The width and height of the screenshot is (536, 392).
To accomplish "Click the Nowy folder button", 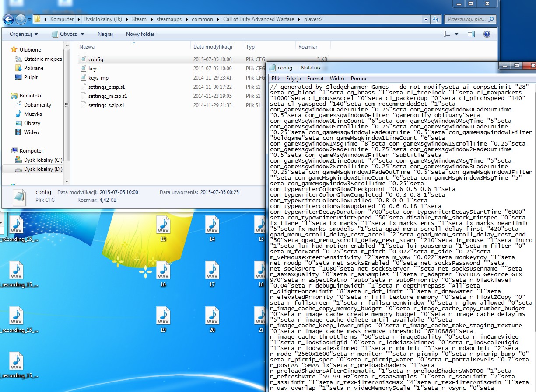I will pyautogui.click(x=140, y=34).
